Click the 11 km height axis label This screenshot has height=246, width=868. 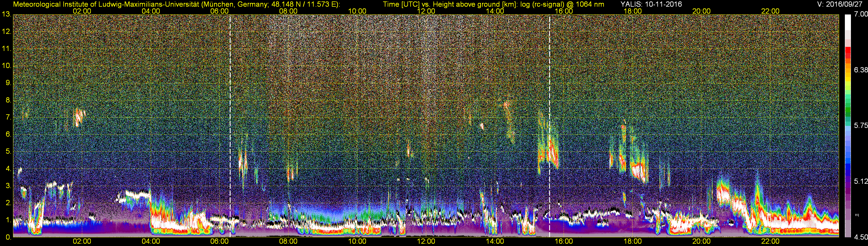[x=6, y=49]
